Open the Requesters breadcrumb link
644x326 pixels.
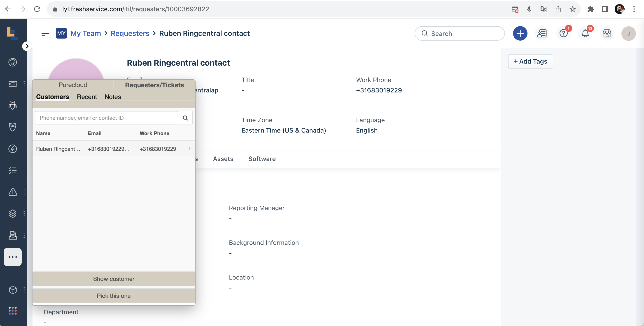click(x=130, y=33)
